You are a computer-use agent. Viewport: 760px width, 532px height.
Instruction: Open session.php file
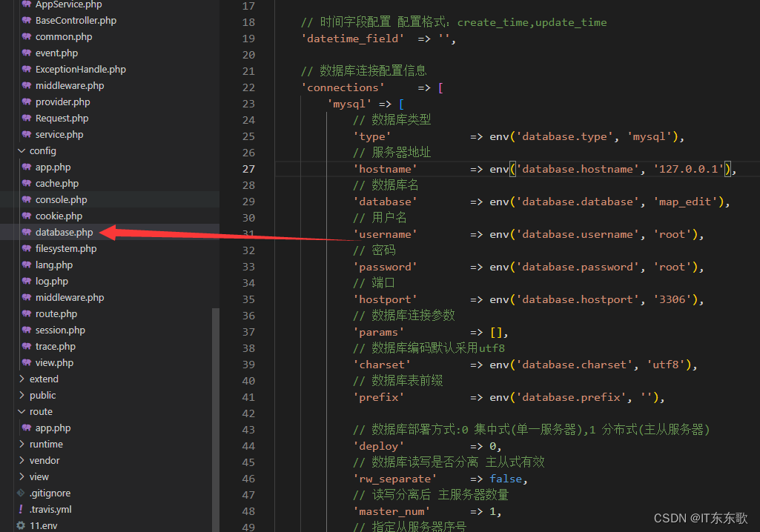point(60,330)
